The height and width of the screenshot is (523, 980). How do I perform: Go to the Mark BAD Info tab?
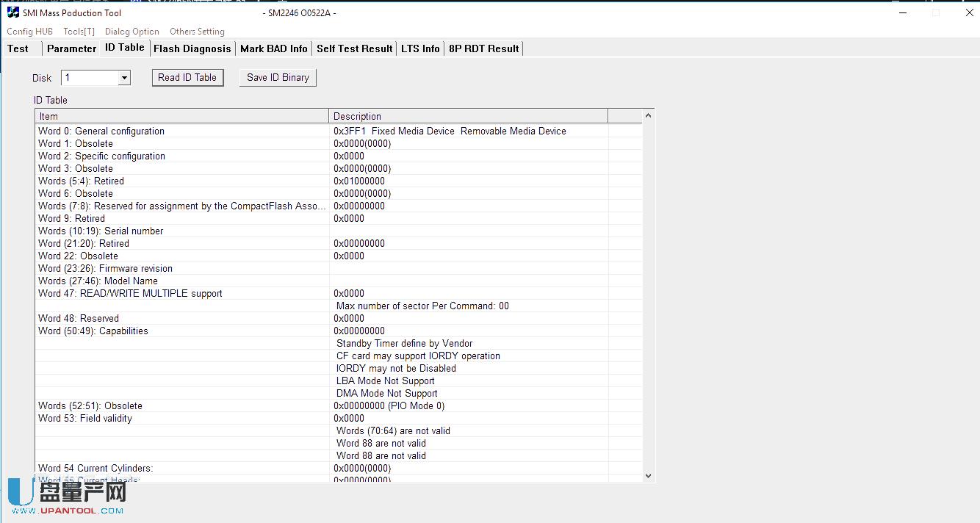coord(273,48)
